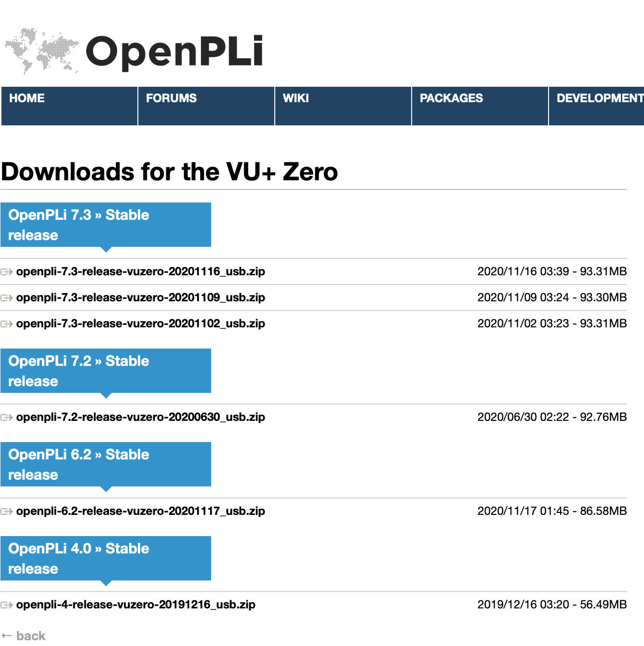644x646 pixels.
Task: Click the OpenPLi wordmark text
Action: (x=174, y=52)
